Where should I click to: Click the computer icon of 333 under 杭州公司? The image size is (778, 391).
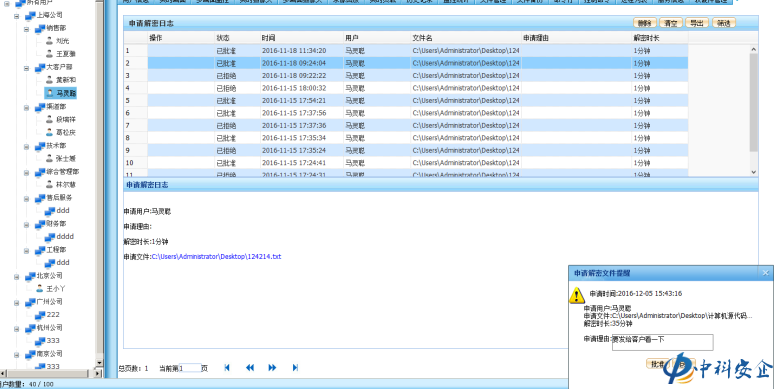point(40,341)
